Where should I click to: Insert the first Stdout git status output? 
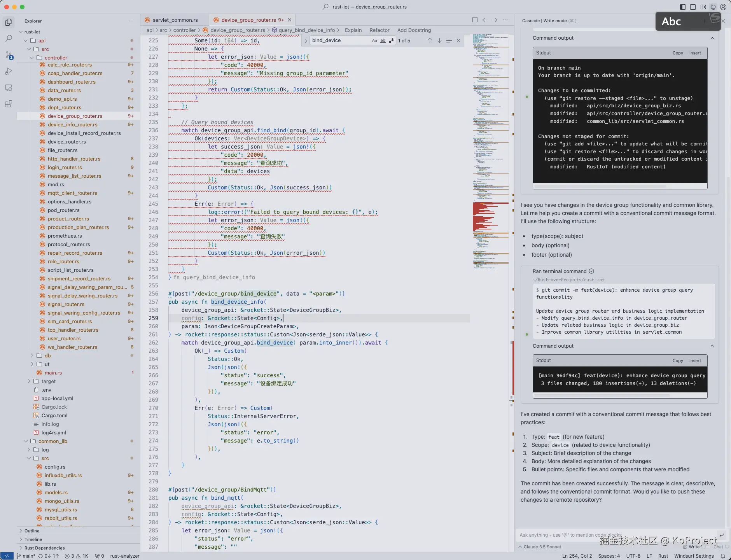695,53
